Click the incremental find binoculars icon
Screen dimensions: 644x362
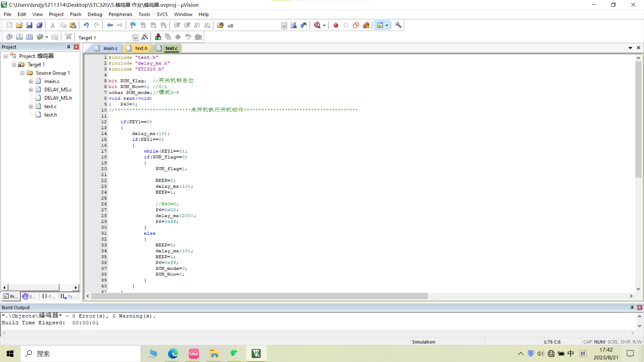pyautogui.click(x=304, y=25)
